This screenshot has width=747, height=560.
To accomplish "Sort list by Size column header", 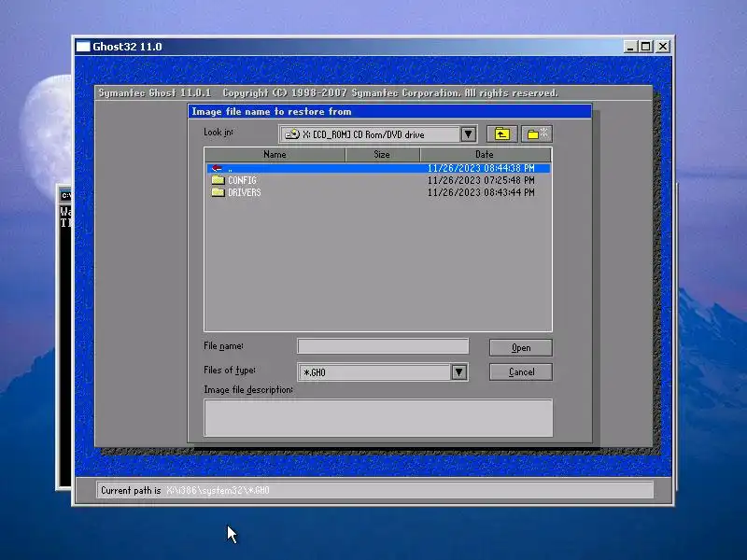I will tap(382, 154).
